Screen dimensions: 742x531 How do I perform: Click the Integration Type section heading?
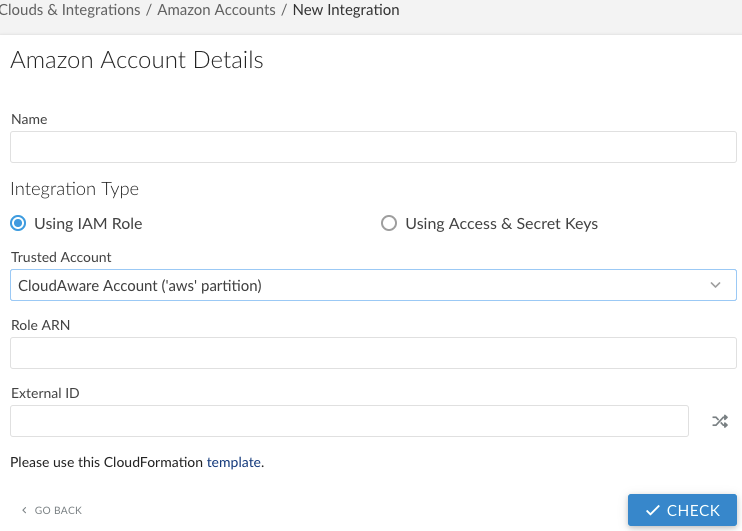pos(75,188)
